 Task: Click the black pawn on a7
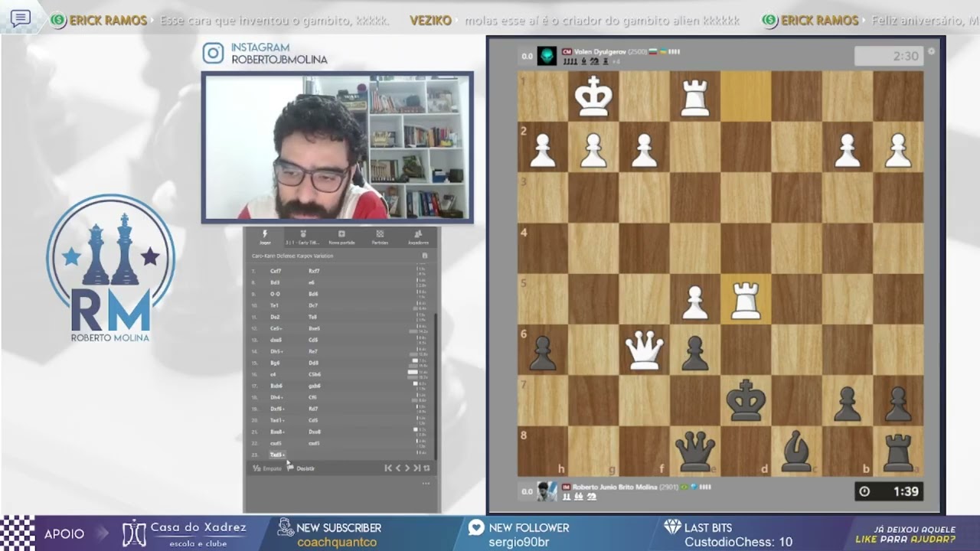click(897, 403)
